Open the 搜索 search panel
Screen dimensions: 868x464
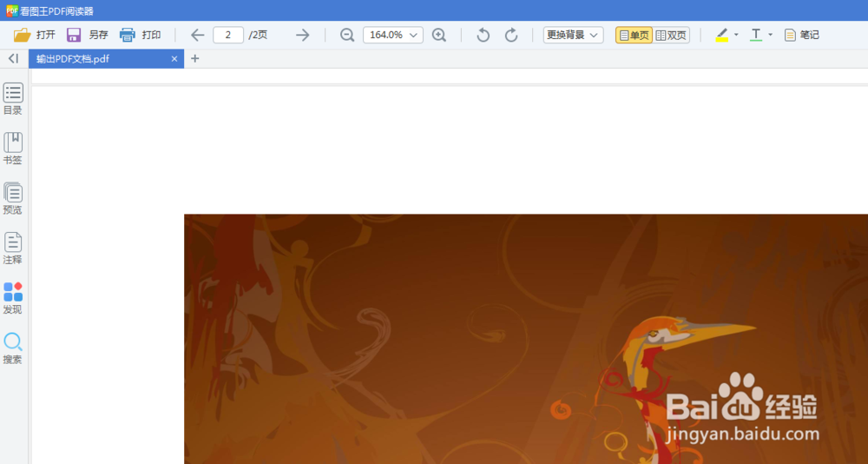point(13,348)
